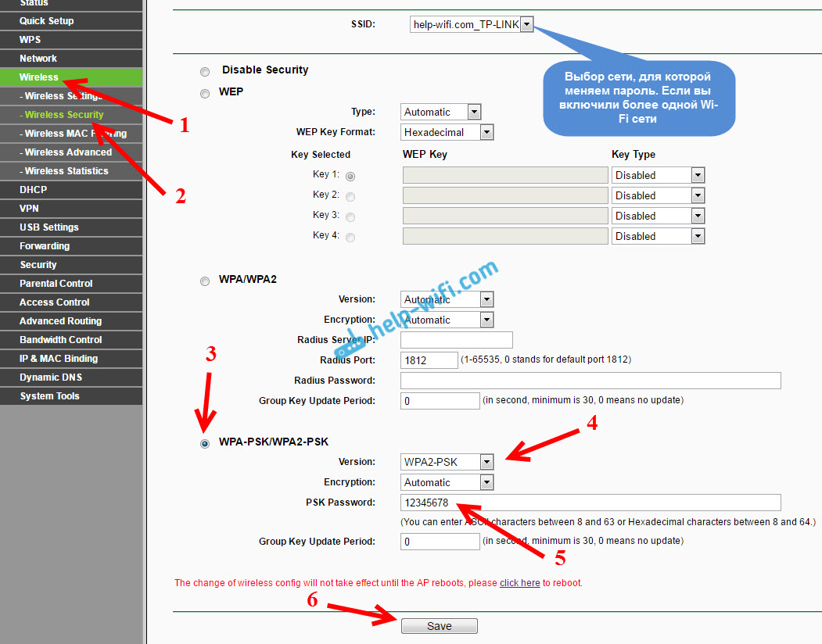Follow the 'click here' reboot link
Image resolution: width=822 pixels, height=644 pixels.
click(x=519, y=583)
